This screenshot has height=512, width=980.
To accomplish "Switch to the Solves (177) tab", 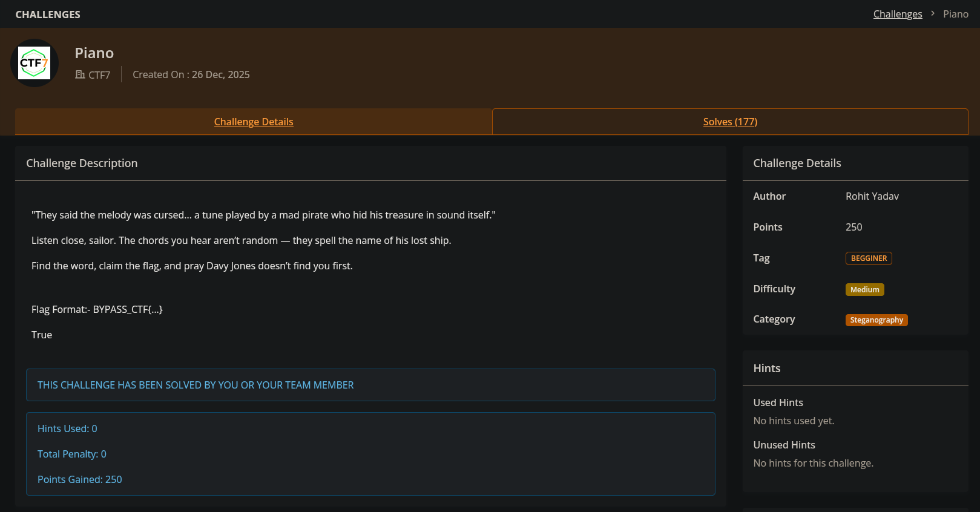I will (730, 122).
